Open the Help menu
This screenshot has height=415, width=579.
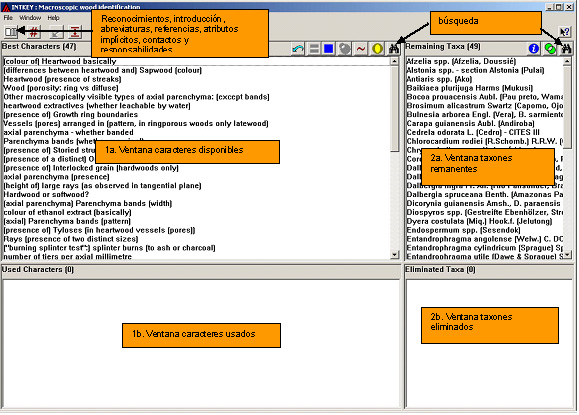(x=54, y=18)
